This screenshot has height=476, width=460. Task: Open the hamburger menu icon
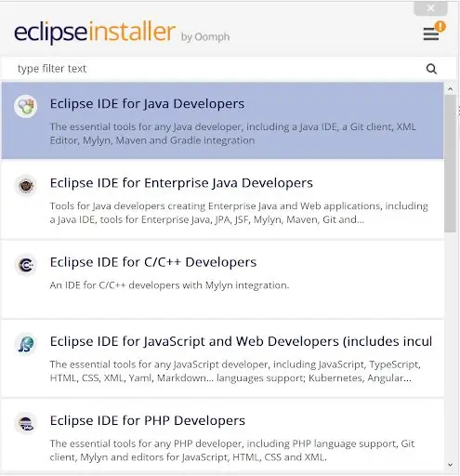coord(431,34)
